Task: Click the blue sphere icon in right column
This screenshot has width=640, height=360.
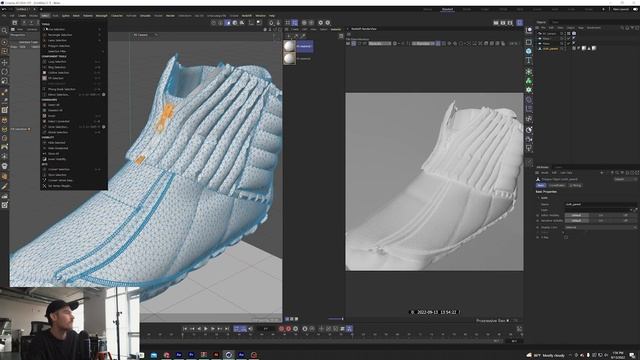Action: [529, 51]
